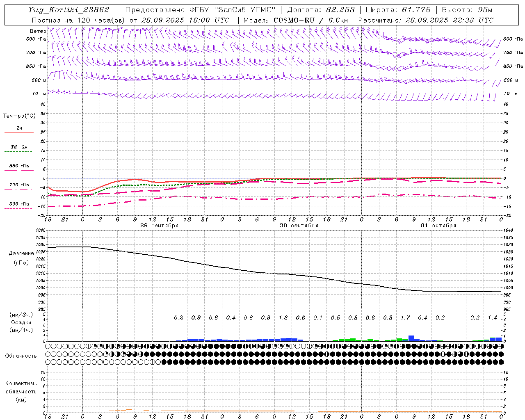Click the Конвективн. облачность panel label
Screen dimensions: 525x420
pyautogui.click(x=21, y=391)
